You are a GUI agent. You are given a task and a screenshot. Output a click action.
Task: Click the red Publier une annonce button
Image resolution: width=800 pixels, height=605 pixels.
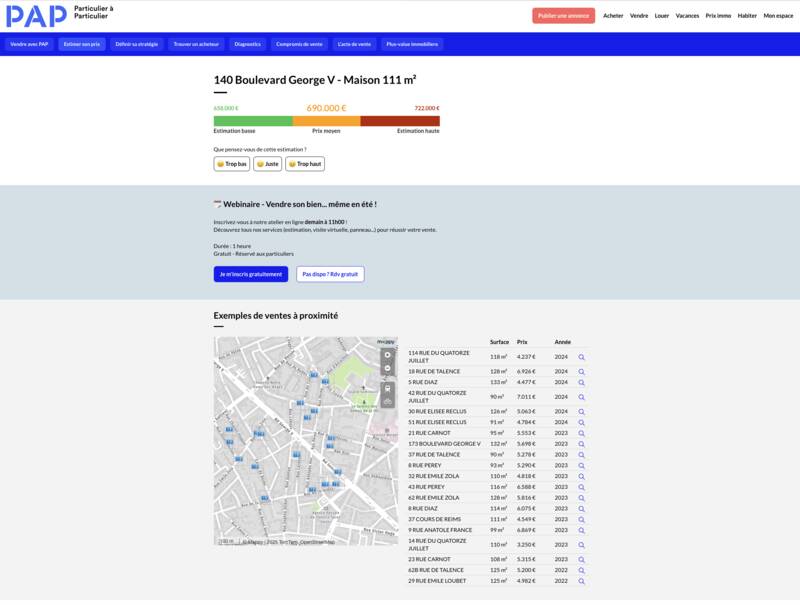tap(563, 16)
